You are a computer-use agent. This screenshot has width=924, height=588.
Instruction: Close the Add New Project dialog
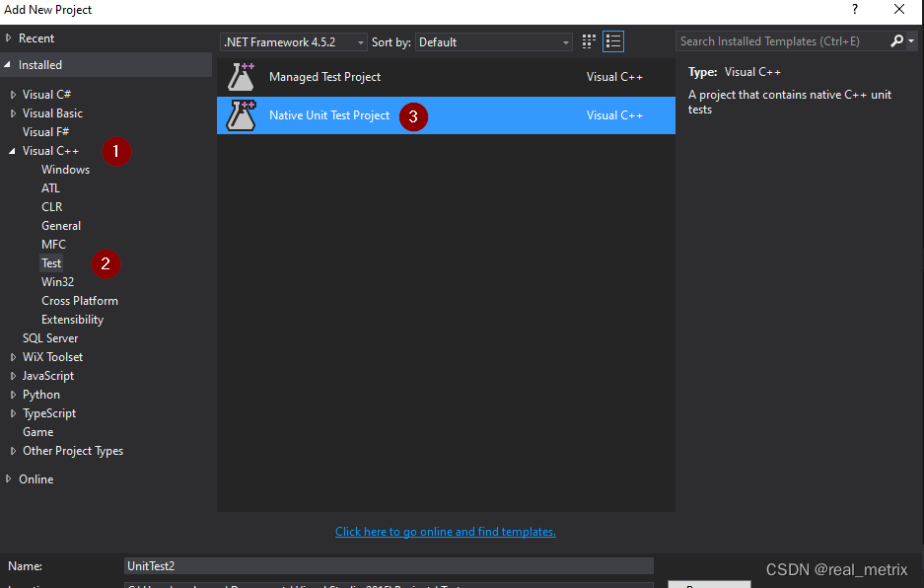click(x=899, y=9)
